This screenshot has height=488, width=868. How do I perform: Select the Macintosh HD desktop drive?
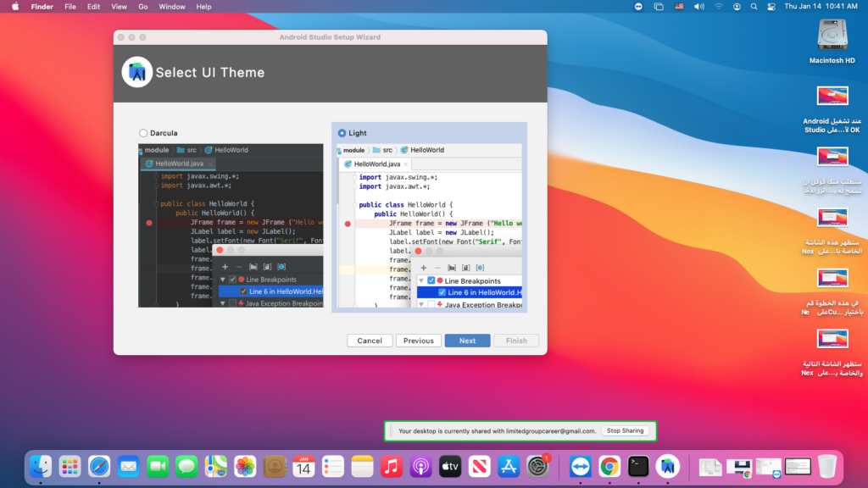(x=832, y=42)
